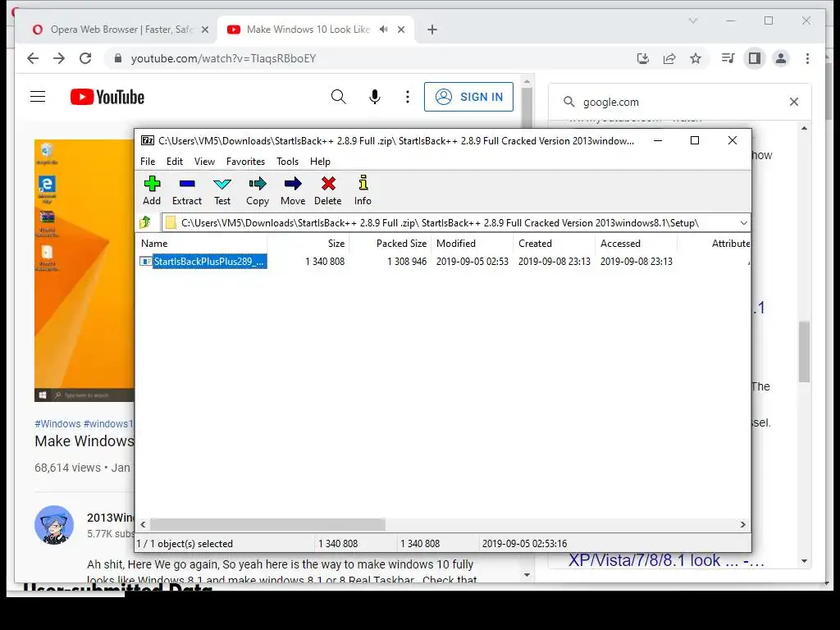The width and height of the screenshot is (840, 630).
Task: Click the Add button in 7-Zip toolbar
Action: point(152,190)
